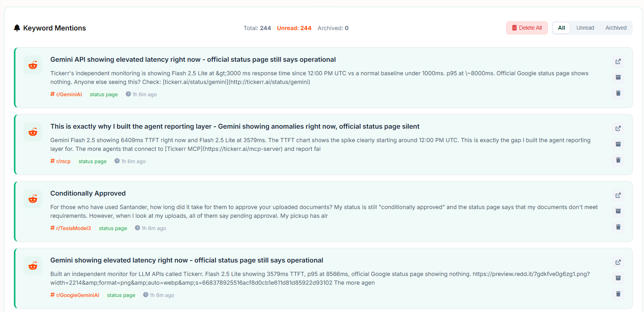The height and width of the screenshot is (312, 644).
Task: Archive the agent reporting layer mention
Action: (618, 144)
